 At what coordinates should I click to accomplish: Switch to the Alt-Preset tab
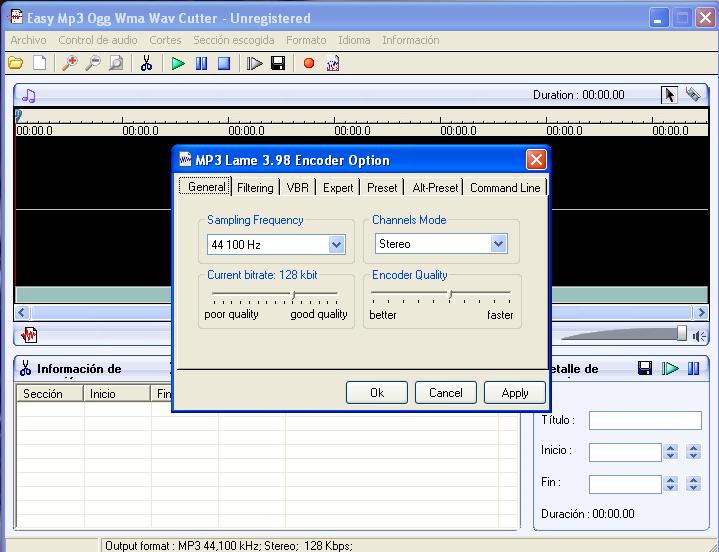coord(435,188)
